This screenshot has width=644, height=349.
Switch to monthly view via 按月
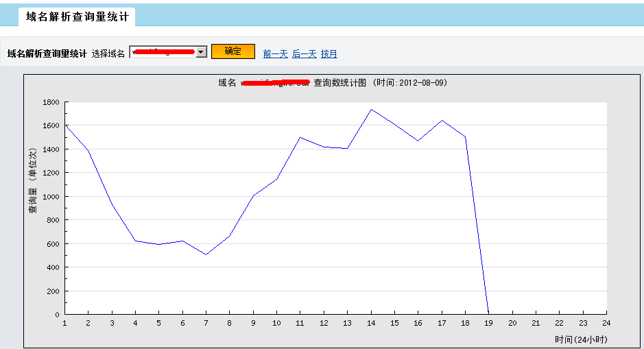click(x=329, y=53)
